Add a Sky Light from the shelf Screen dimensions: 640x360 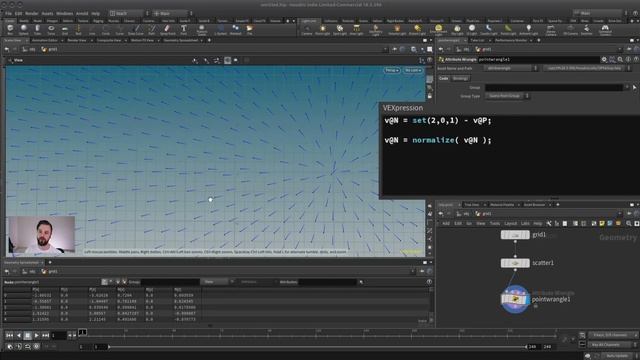tap(457, 29)
